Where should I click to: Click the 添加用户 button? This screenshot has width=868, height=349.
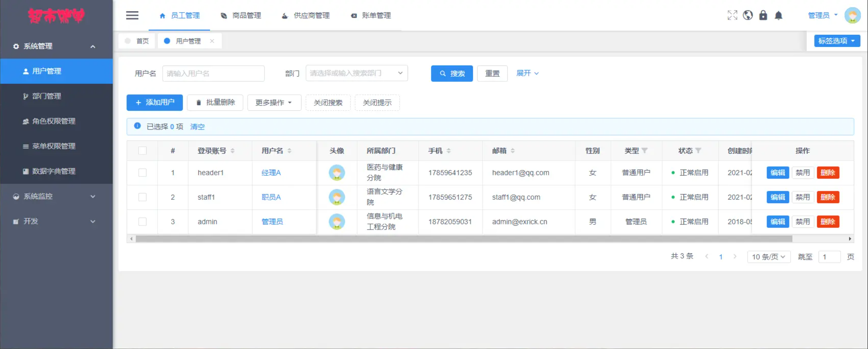pyautogui.click(x=155, y=103)
